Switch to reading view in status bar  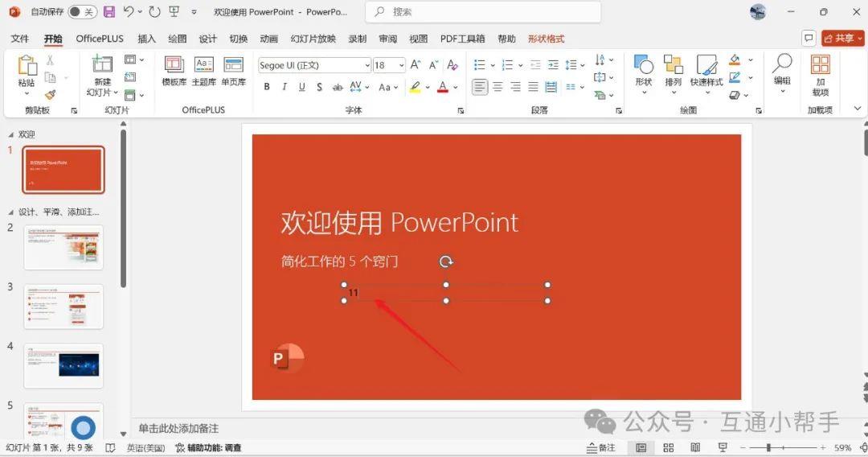695,447
